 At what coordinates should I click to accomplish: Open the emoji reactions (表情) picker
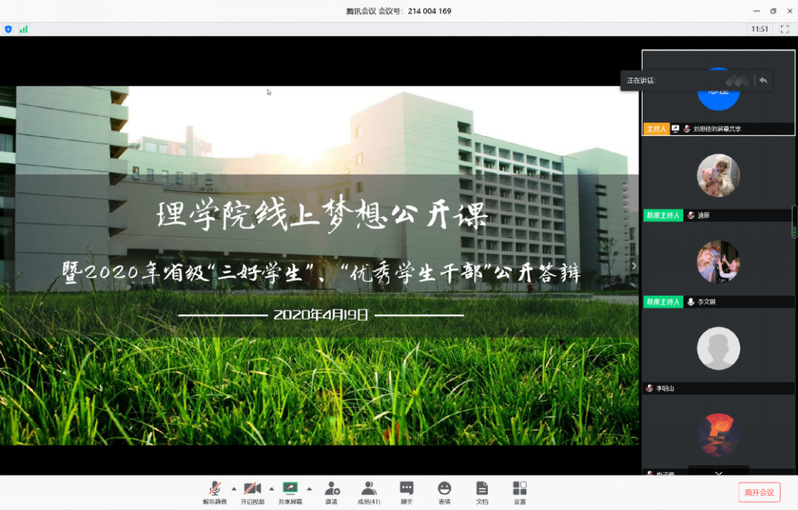tap(444, 491)
